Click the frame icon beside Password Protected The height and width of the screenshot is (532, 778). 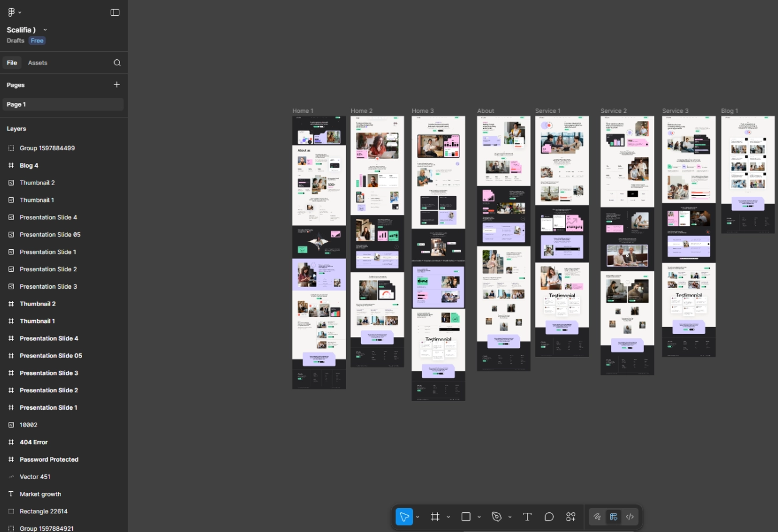tap(11, 459)
